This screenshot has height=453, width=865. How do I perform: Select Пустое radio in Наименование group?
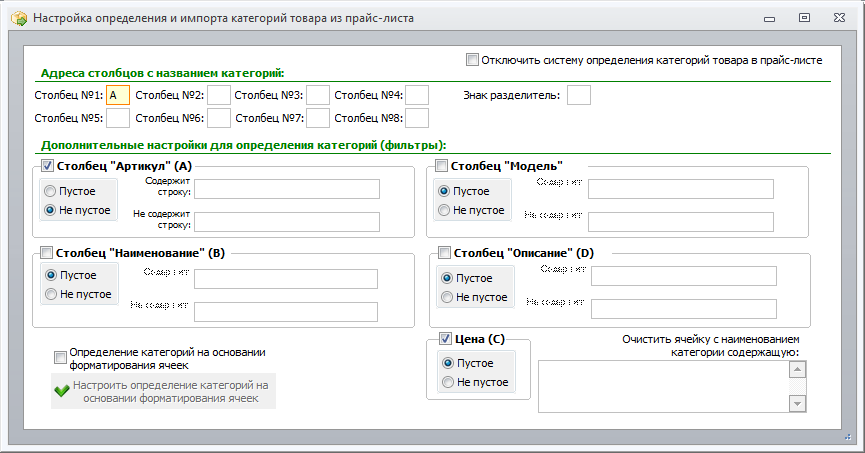51,275
